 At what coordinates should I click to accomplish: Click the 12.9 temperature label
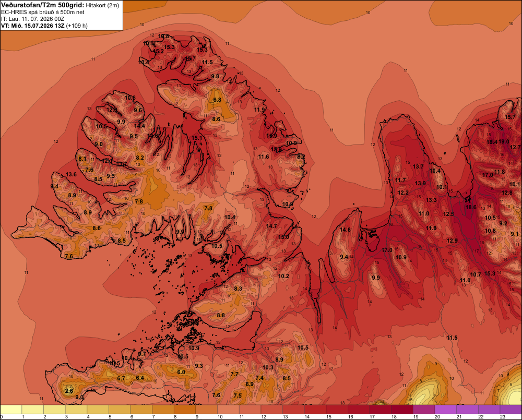coord(452,241)
